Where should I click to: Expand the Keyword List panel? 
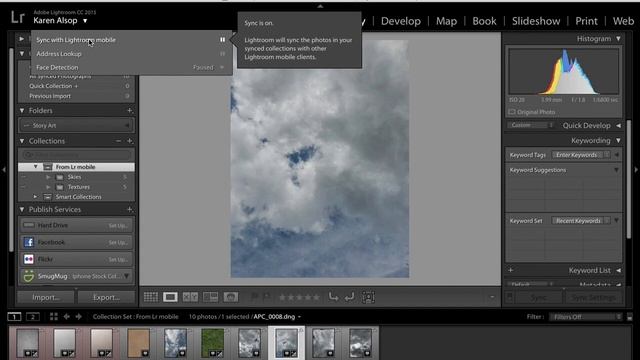click(618, 270)
